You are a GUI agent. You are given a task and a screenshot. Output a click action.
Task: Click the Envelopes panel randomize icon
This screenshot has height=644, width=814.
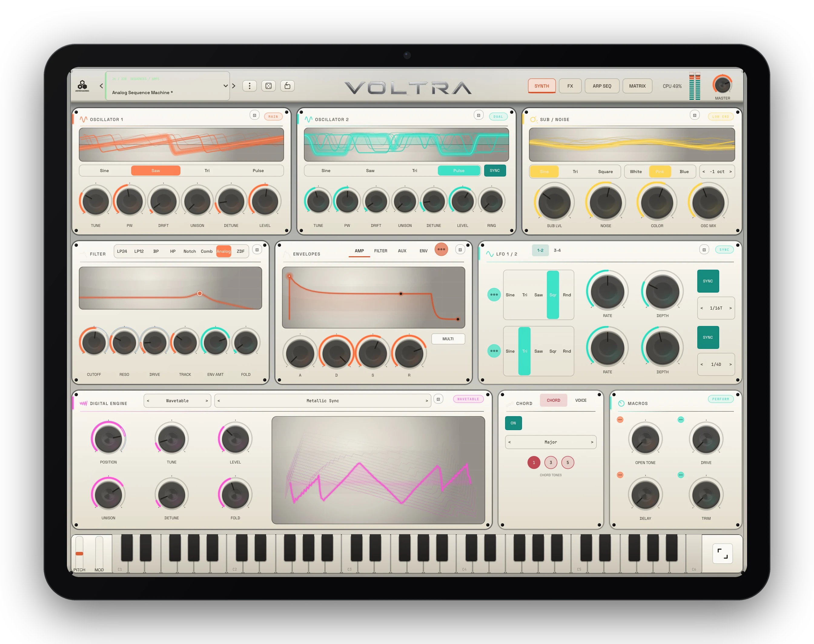point(460,250)
